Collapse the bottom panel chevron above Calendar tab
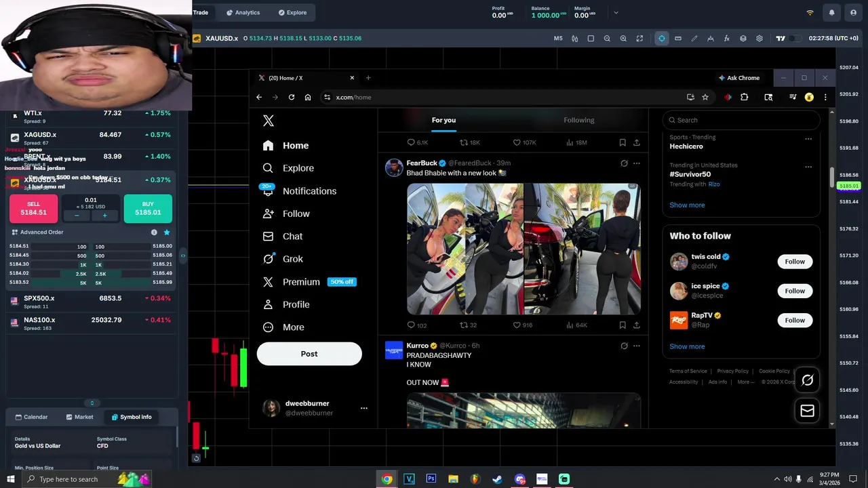This screenshot has width=868, height=488. (x=92, y=403)
